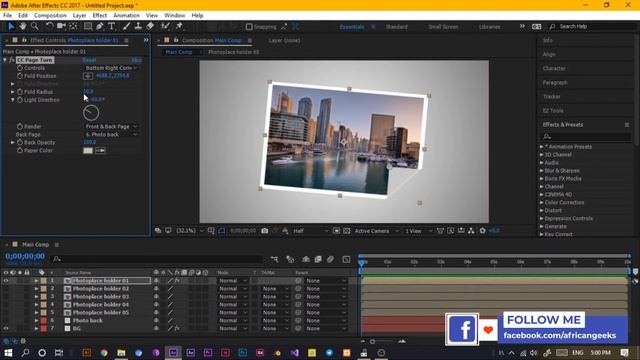Image resolution: width=640 pixels, height=360 pixels.
Task: Select the Pan Behind anchor point tool
Action: point(73,26)
